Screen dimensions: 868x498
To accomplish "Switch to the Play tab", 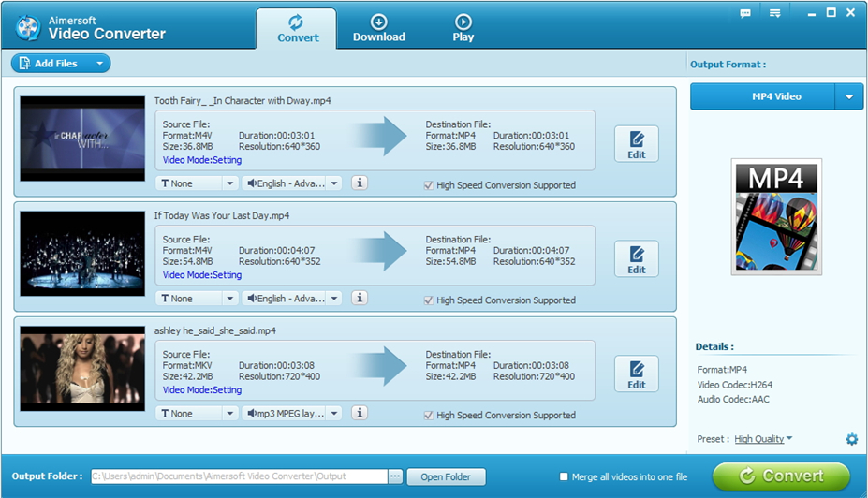I will [x=463, y=28].
